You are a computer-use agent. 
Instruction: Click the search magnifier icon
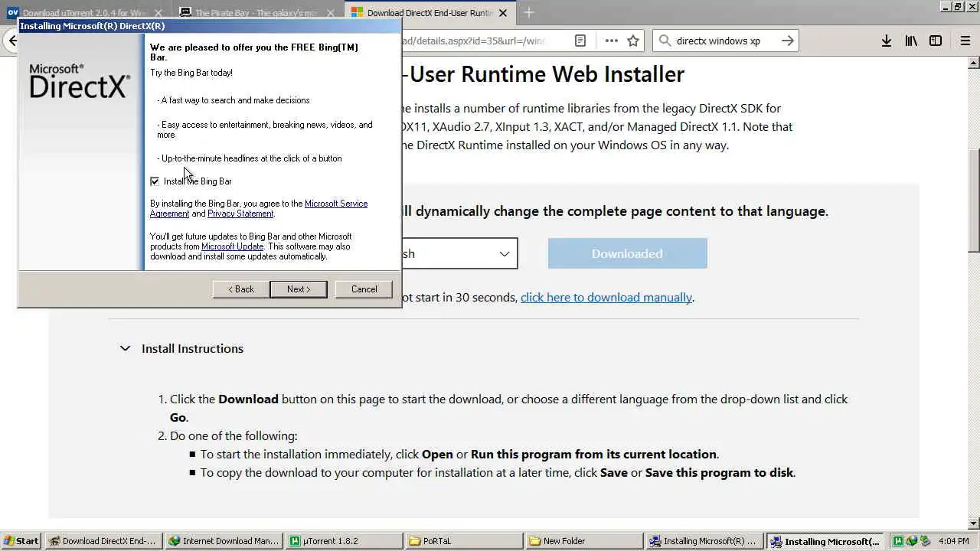tap(665, 41)
